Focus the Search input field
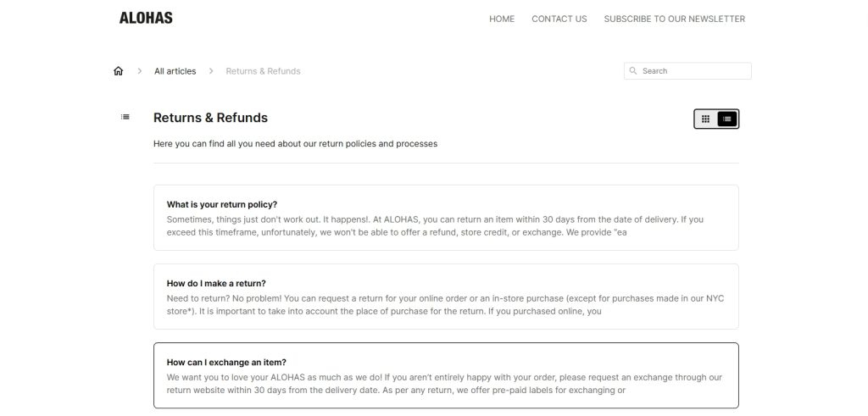868x416 pixels. (693, 71)
